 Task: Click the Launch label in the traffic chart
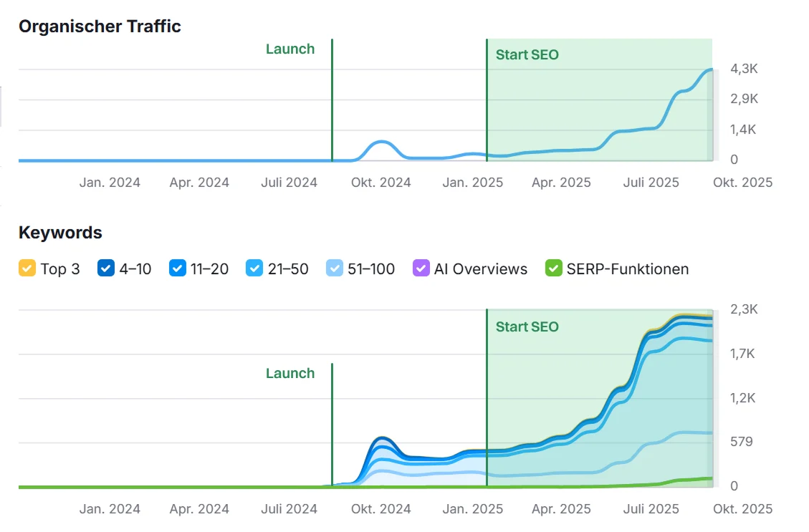coord(290,49)
